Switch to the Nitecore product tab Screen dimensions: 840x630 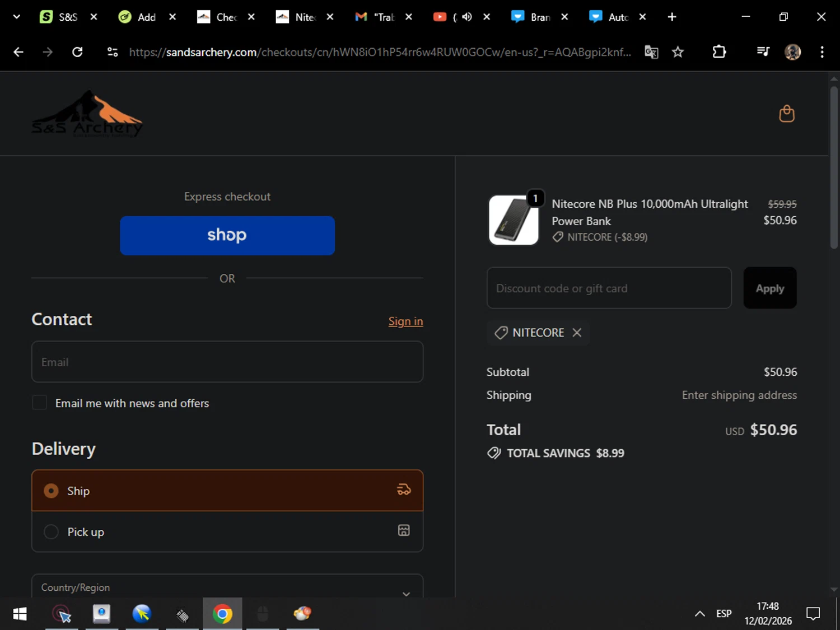[x=295, y=17]
